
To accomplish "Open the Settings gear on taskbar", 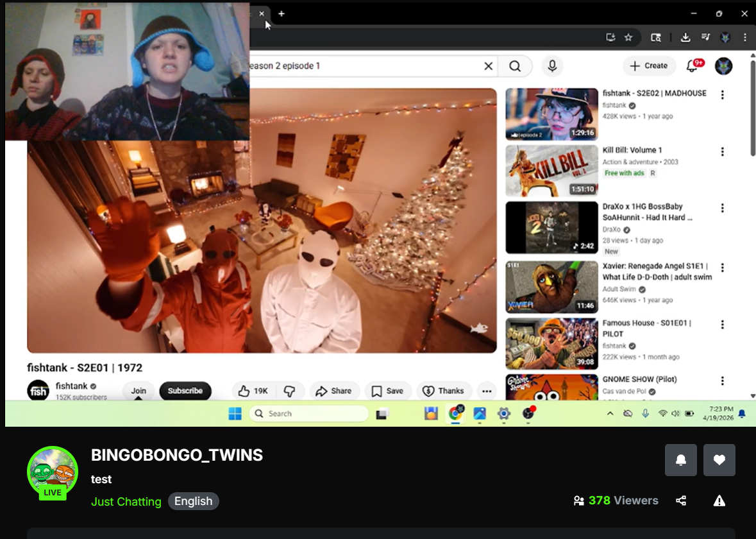I will click(504, 413).
